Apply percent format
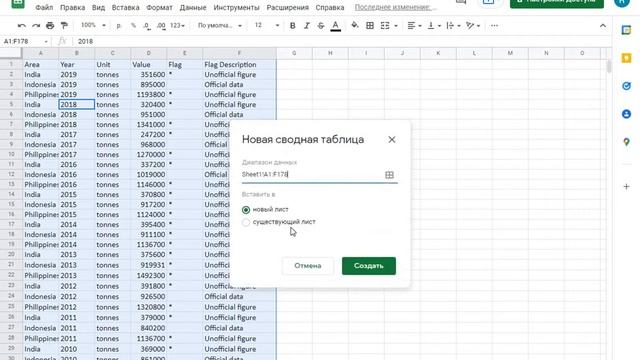This screenshot has height=360, width=640. pyautogui.click(x=133, y=26)
